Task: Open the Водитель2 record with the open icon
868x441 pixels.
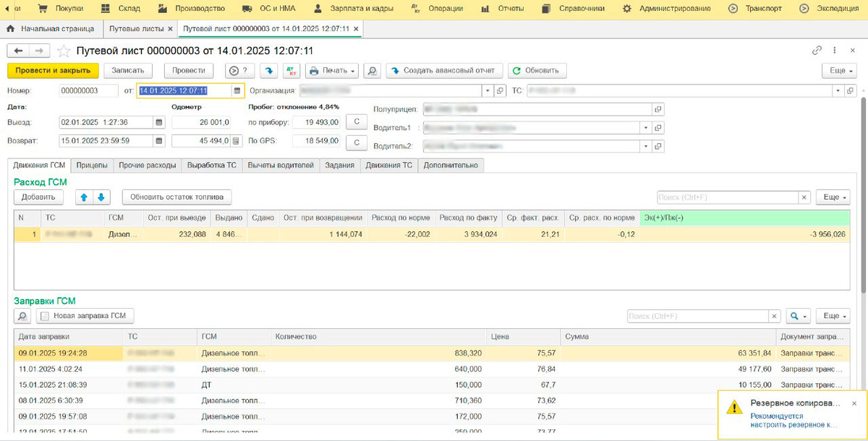Action: (x=658, y=146)
